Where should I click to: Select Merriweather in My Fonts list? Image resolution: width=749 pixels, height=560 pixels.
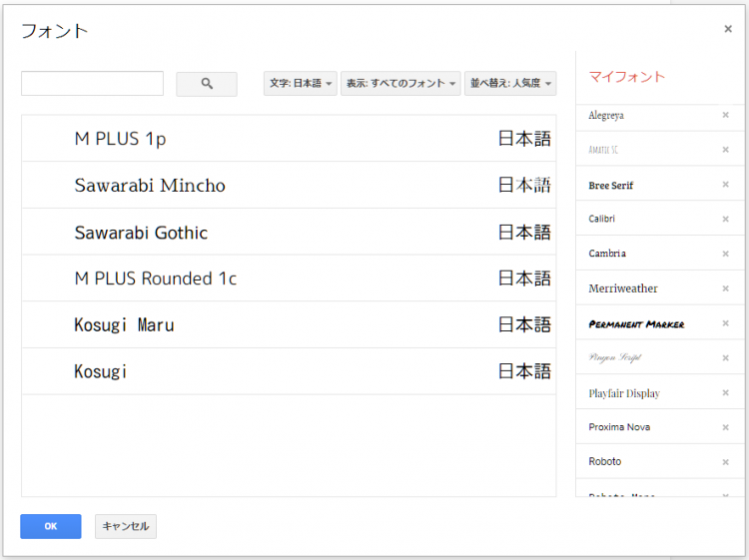[x=623, y=288]
